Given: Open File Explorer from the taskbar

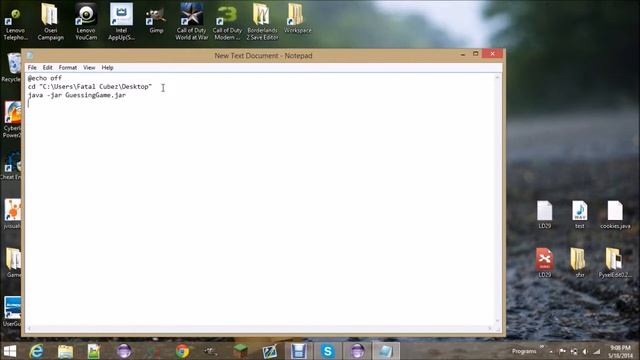Looking at the screenshot, I should coord(65,351).
